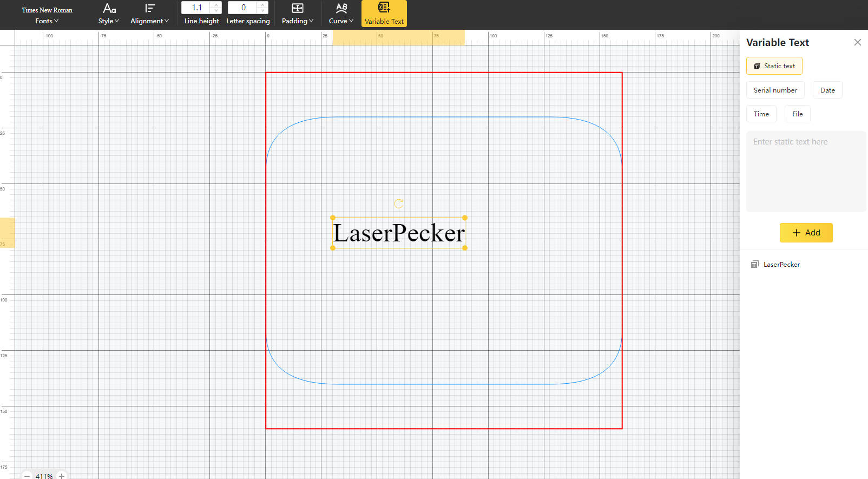Close the Variable Text panel

point(857,42)
